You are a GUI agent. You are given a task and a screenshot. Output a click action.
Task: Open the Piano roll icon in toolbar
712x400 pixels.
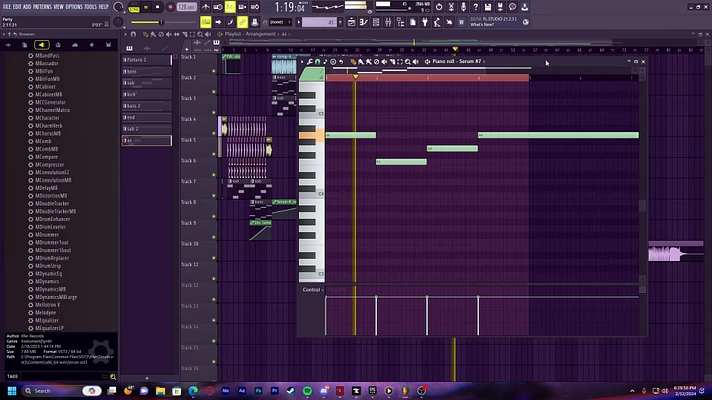[364, 22]
